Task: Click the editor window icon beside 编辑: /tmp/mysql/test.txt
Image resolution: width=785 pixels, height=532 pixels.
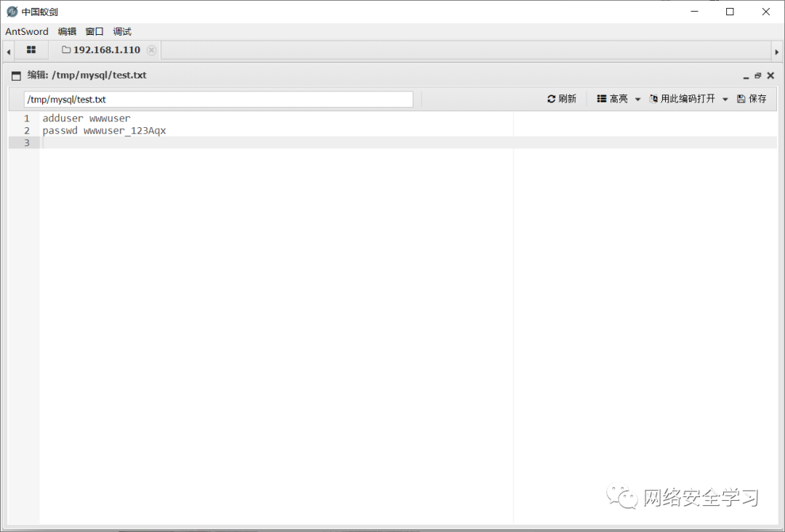Action: click(x=15, y=75)
